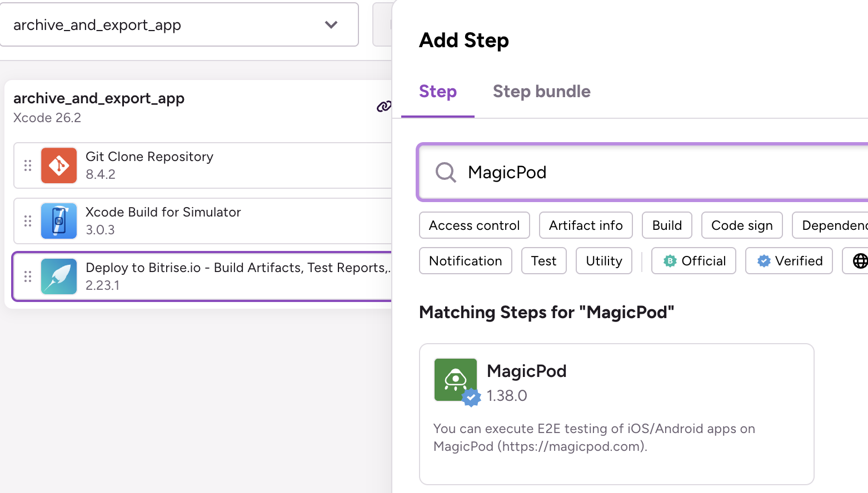
Task: Click the MagicPod search field
Action: (x=643, y=173)
